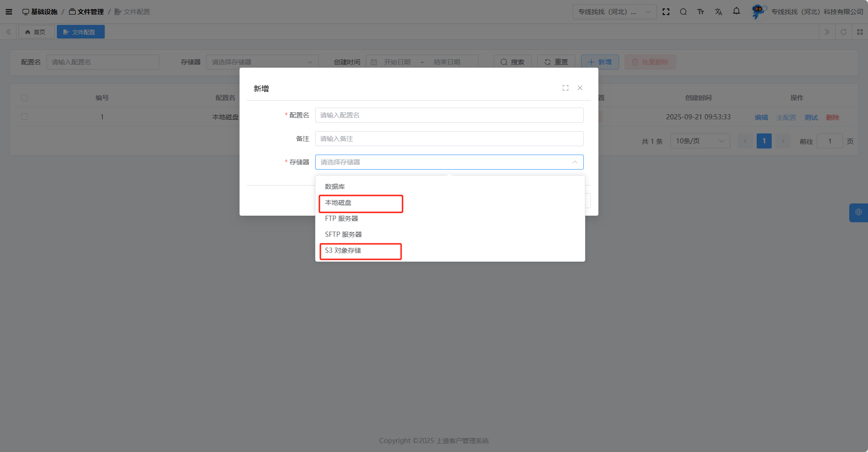
Task: Click the language translation icon
Action: point(719,12)
